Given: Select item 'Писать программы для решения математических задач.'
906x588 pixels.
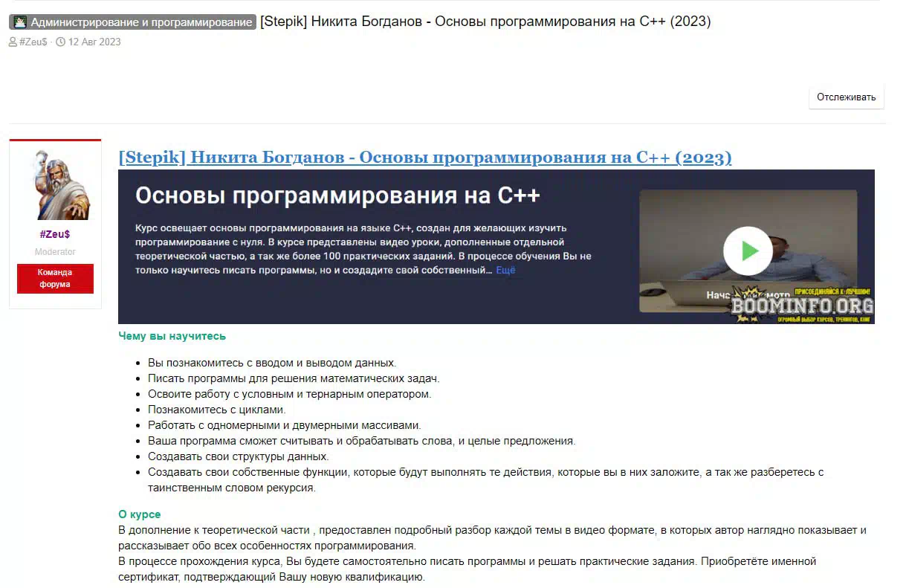Looking at the screenshot, I should point(294,378).
